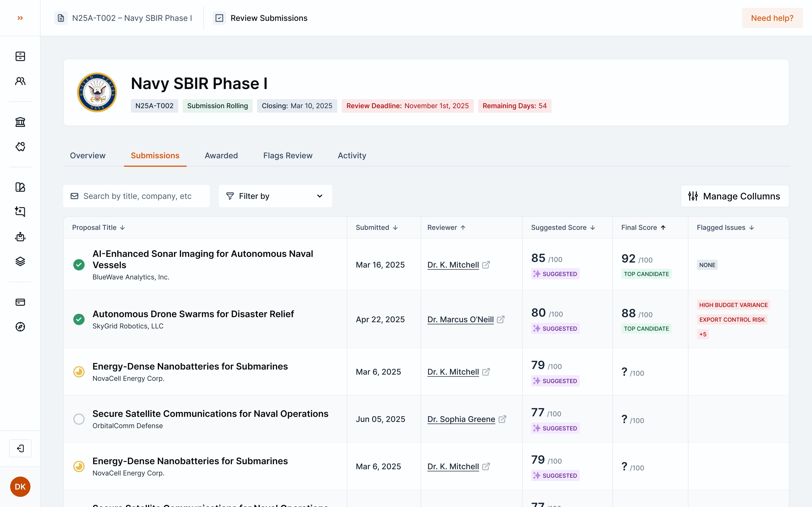Select the robot automation icon
This screenshot has height=507, width=812.
(x=20, y=236)
